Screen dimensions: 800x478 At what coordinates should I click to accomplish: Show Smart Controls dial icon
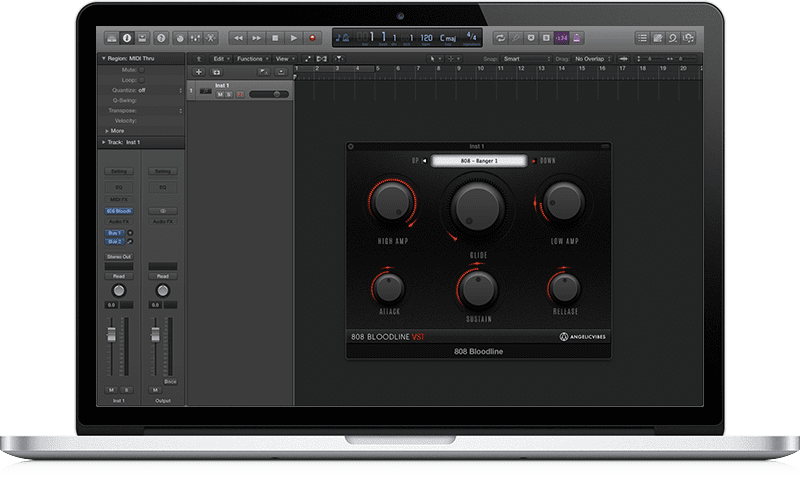[x=180, y=38]
